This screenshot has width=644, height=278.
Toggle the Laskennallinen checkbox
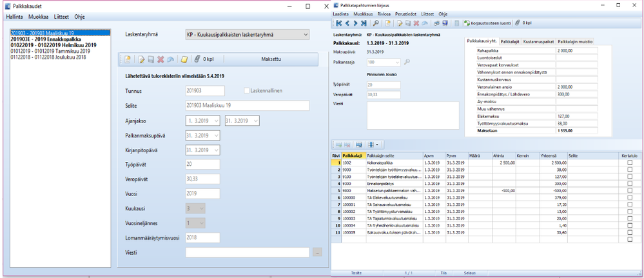(247, 90)
